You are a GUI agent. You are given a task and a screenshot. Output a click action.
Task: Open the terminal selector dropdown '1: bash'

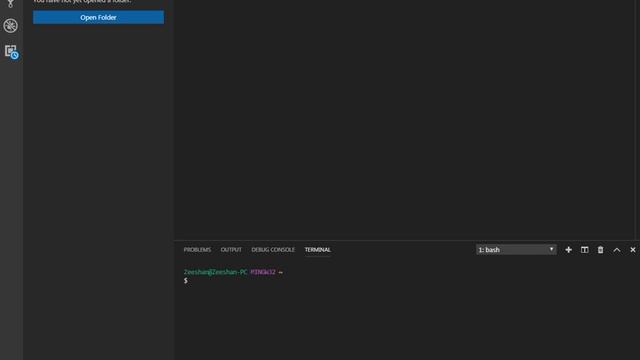pyautogui.click(x=516, y=250)
